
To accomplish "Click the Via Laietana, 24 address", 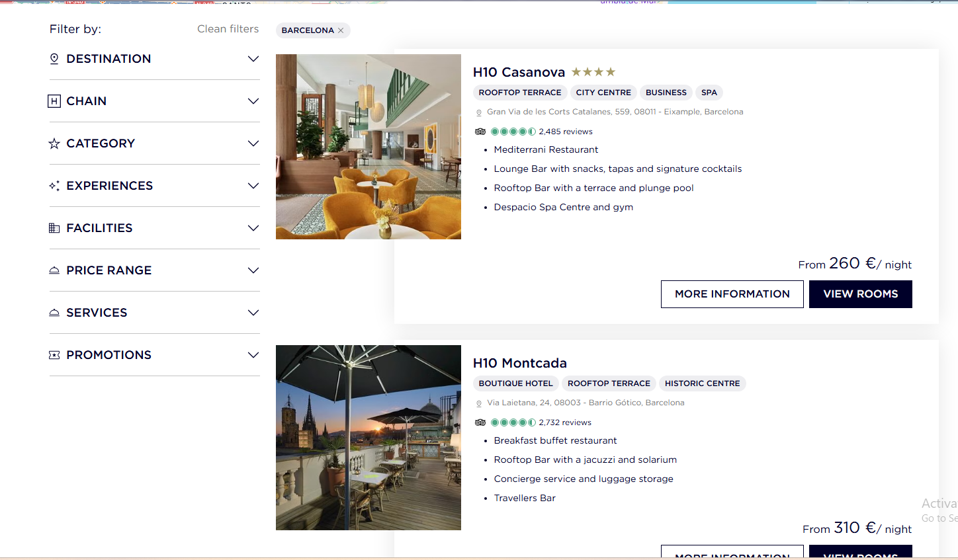I will (586, 403).
